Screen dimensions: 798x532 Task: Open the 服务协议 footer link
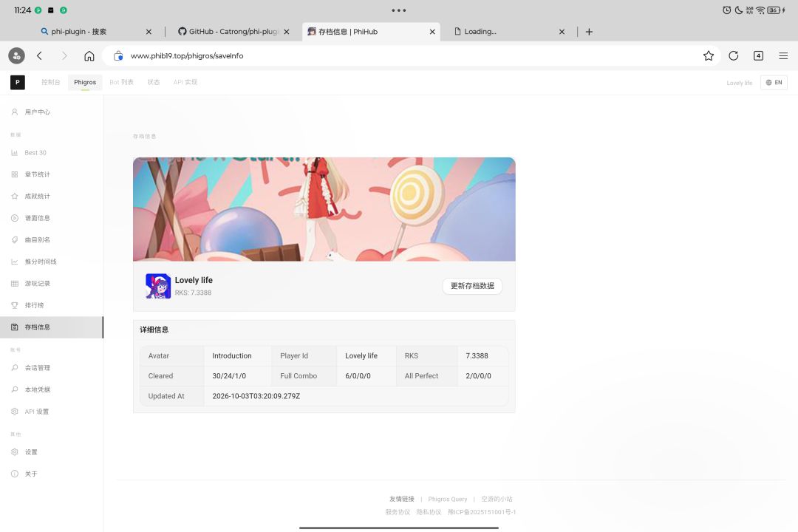click(398, 512)
